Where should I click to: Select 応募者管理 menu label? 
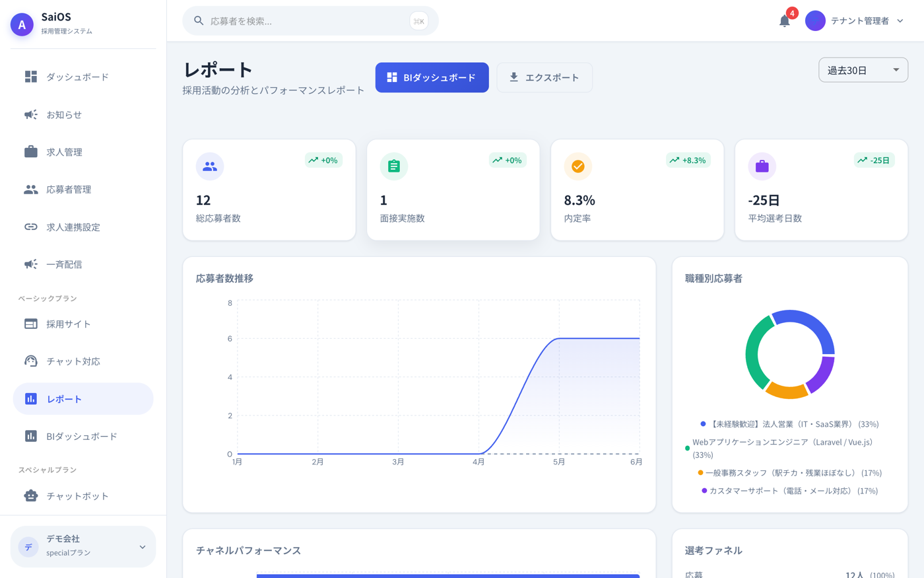click(x=69, y=190)
